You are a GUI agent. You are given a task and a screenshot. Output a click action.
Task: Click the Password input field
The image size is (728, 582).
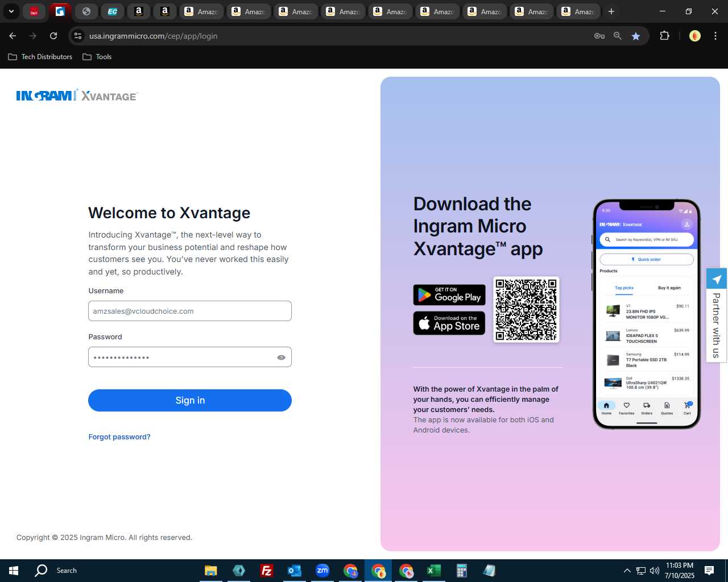(190, 357)
